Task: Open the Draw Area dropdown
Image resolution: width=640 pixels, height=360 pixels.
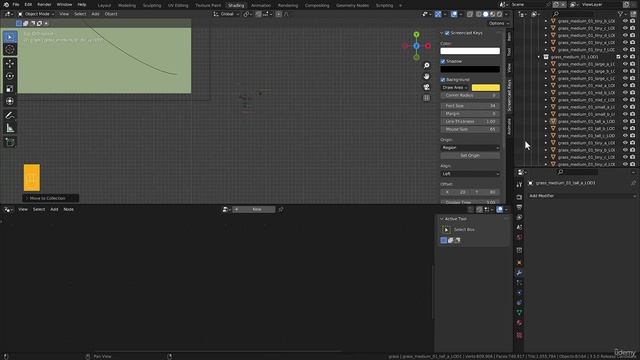Action: coord(455,88)
